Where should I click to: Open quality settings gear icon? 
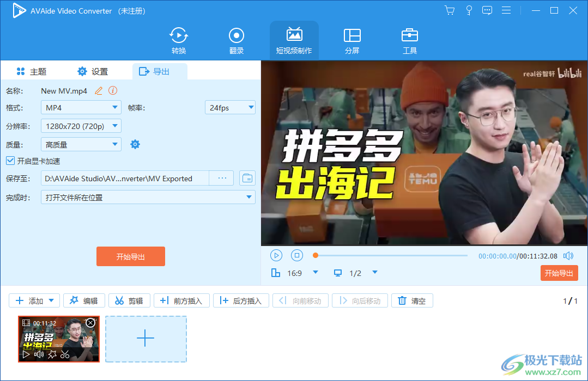pyautogui.click(x=135, y=144)
